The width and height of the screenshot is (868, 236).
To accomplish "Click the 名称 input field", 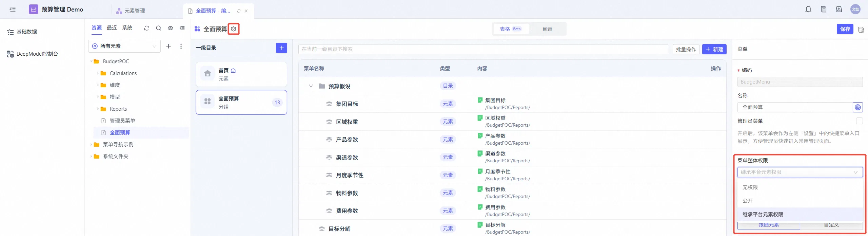I will (x=795, y=107).
